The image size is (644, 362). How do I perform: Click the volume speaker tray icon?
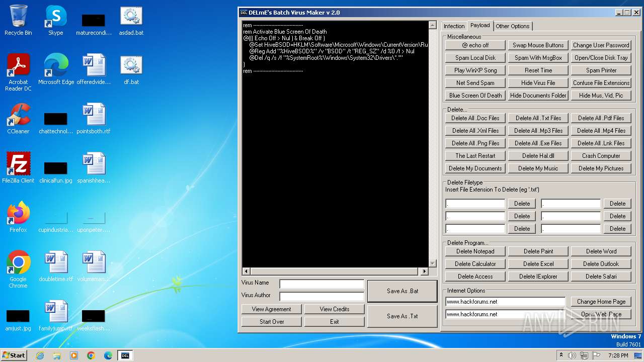point(572,355)
